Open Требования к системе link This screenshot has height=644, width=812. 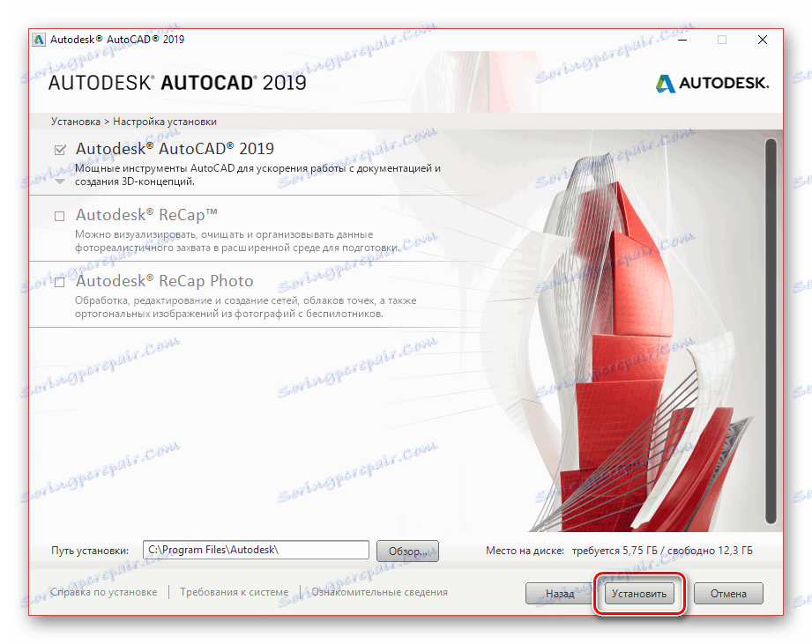tap(234, 592)
